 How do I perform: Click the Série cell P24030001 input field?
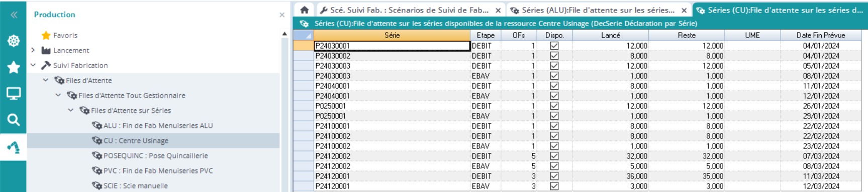[x=392, y=46]
